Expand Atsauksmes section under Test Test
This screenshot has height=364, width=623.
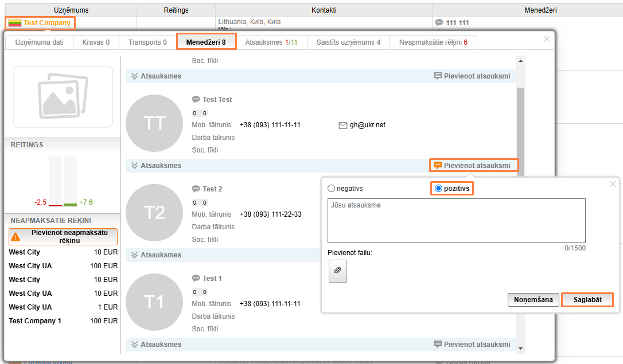click(x=156, y=166)
